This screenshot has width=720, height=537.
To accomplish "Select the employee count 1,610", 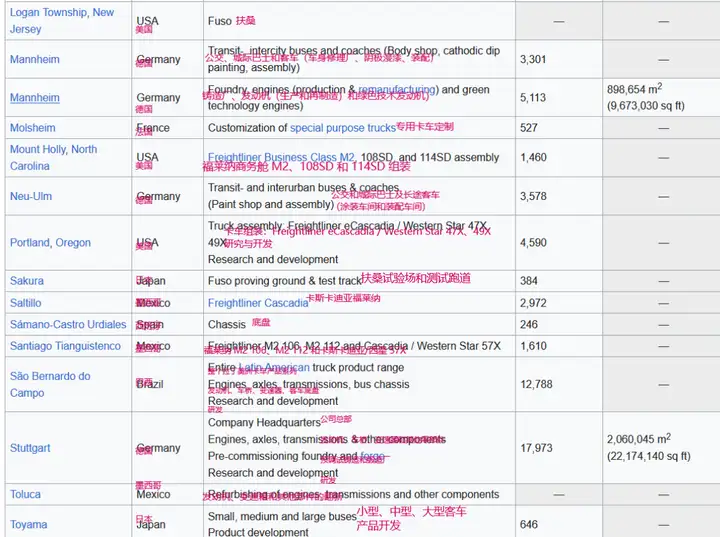I will click(533, 346).
